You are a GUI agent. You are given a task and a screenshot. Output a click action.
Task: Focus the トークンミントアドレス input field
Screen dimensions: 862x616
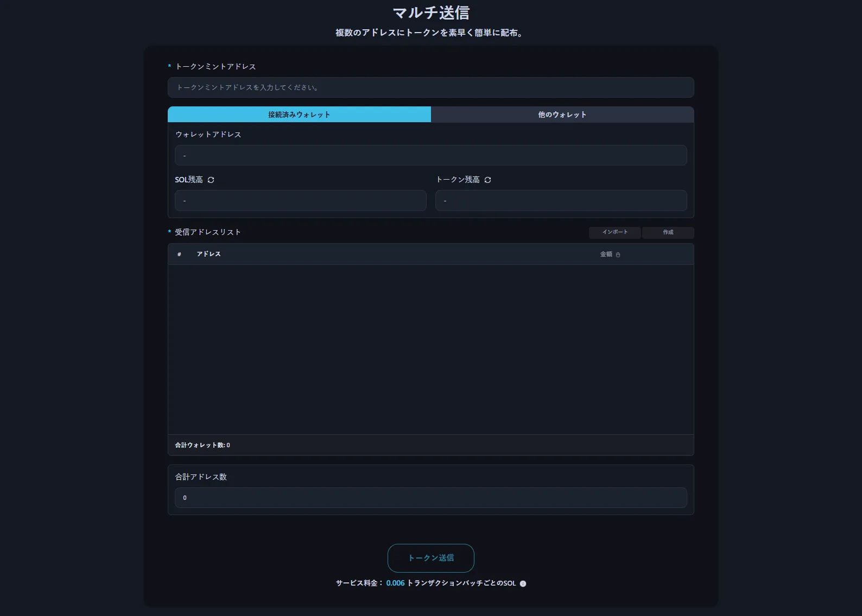pos(430,87)
